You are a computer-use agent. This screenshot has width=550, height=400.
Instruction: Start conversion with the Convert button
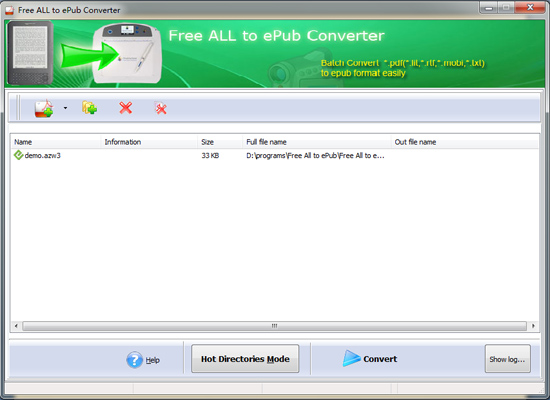point(370,359)
